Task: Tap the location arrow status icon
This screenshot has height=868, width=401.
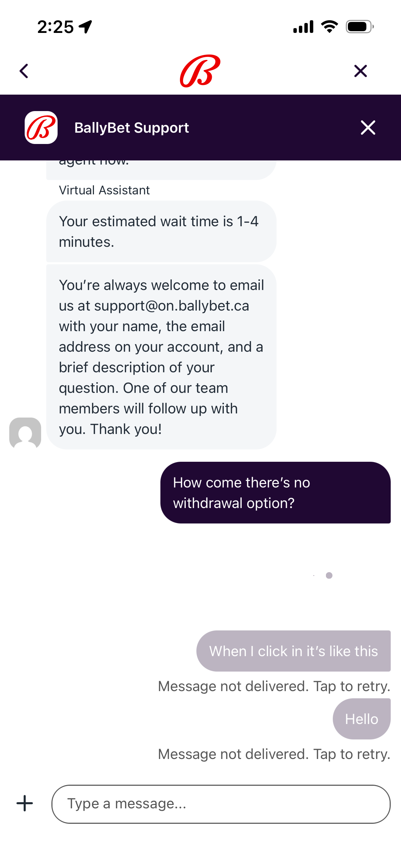Action: [x=85, y=27]
